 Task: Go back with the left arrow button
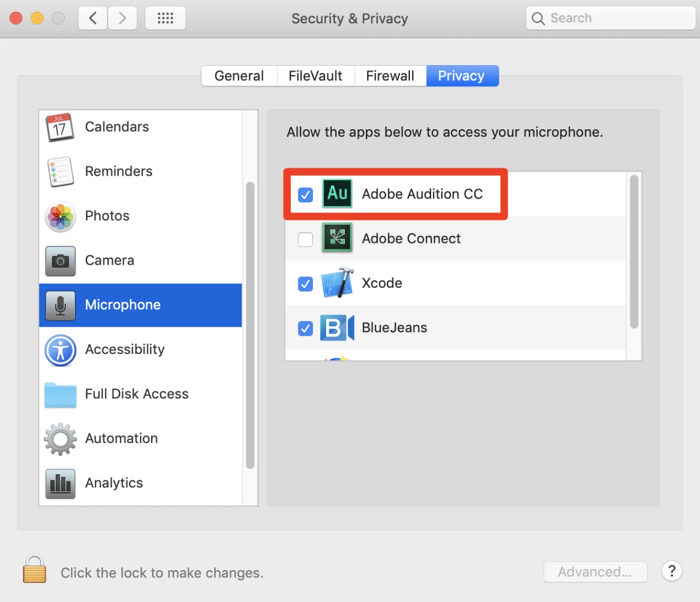click(93, 18)
